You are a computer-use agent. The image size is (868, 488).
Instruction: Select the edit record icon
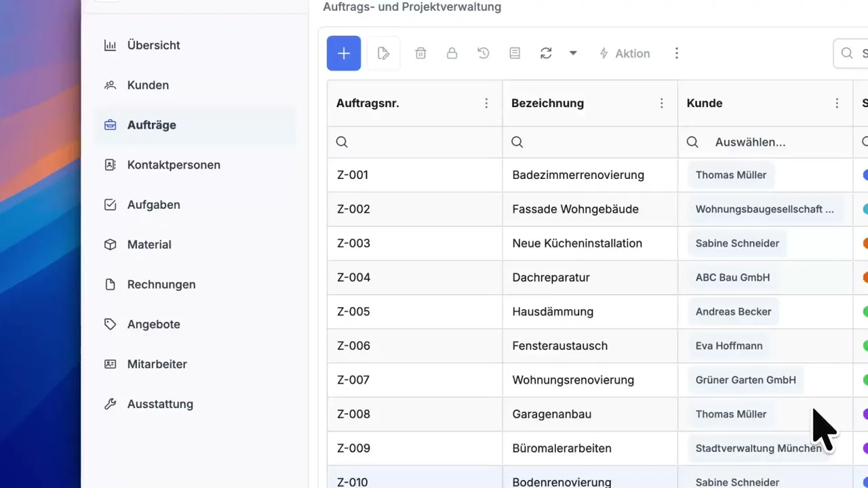coord(383,53)
